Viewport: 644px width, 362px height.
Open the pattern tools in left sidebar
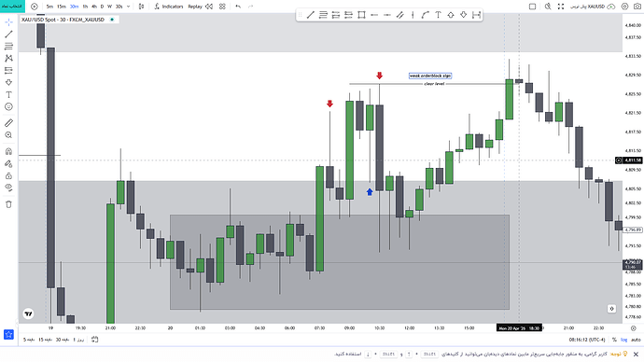[8, 58]
